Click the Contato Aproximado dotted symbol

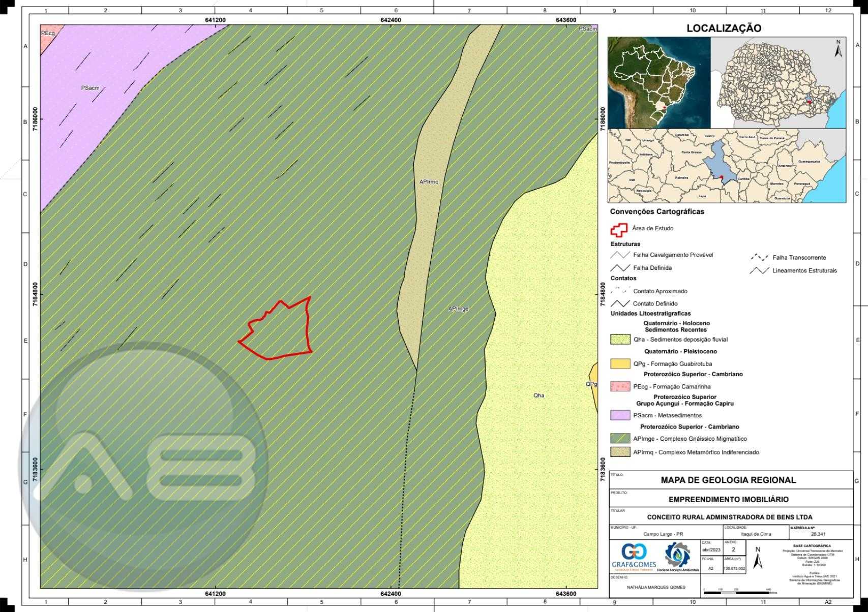tap(620, 291)
